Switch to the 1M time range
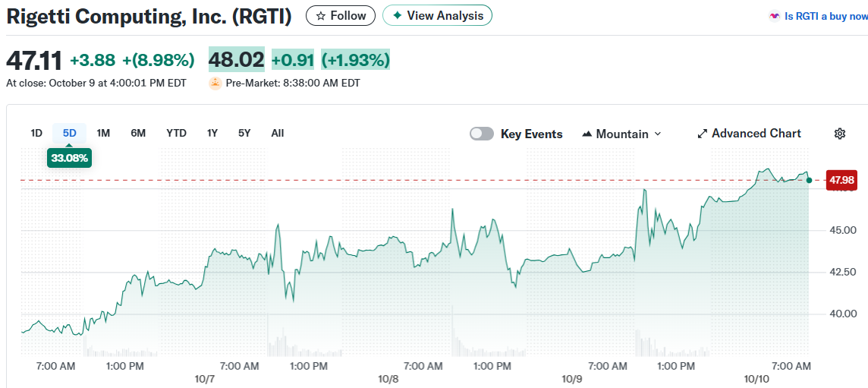The height and width of the screenshot is (388, 868). coord(103,133)
